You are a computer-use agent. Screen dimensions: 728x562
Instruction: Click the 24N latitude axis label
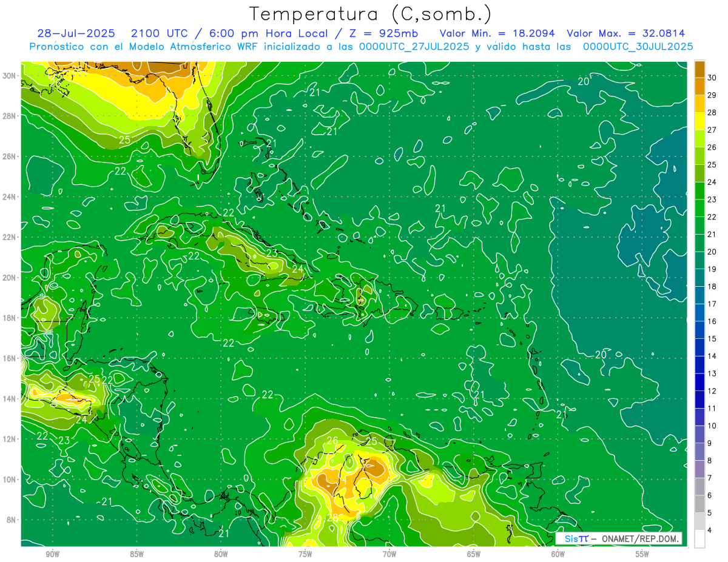(9, 197)
